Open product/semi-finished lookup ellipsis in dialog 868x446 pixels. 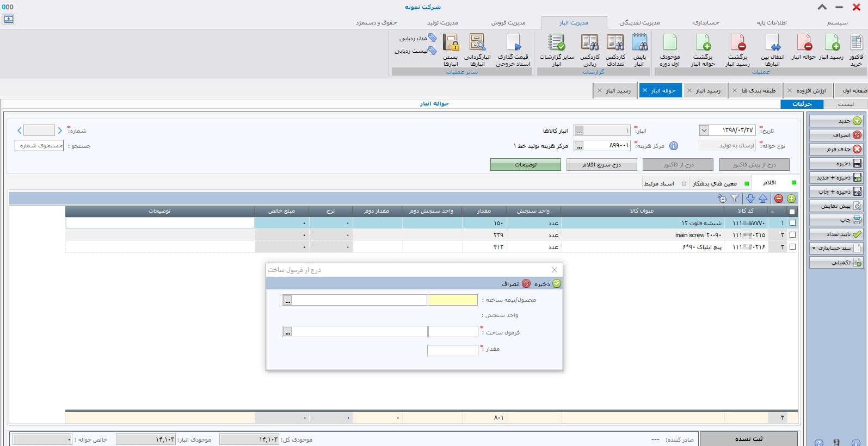click(287, 300)
